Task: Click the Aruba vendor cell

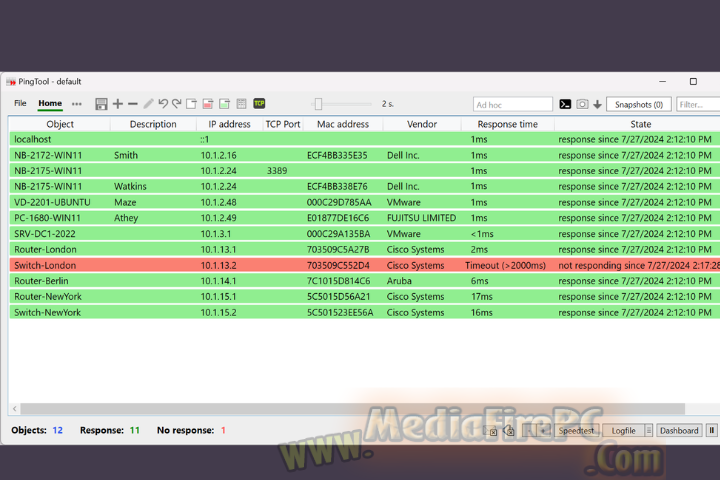Action: click(x=399, y=281)
